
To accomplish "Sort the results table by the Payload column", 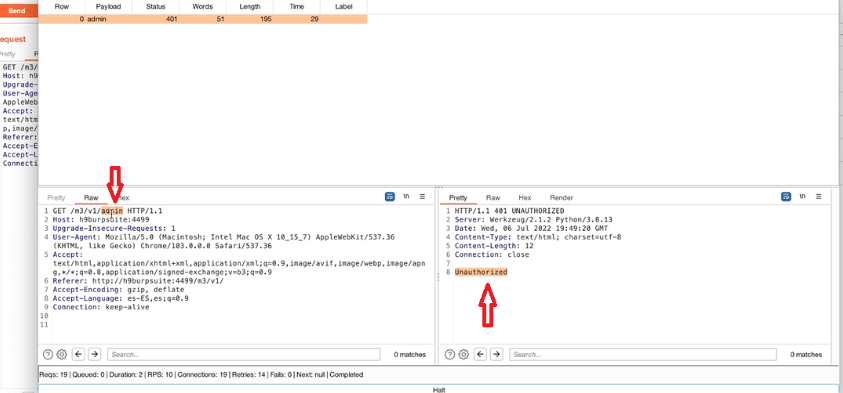I will 109,7.
